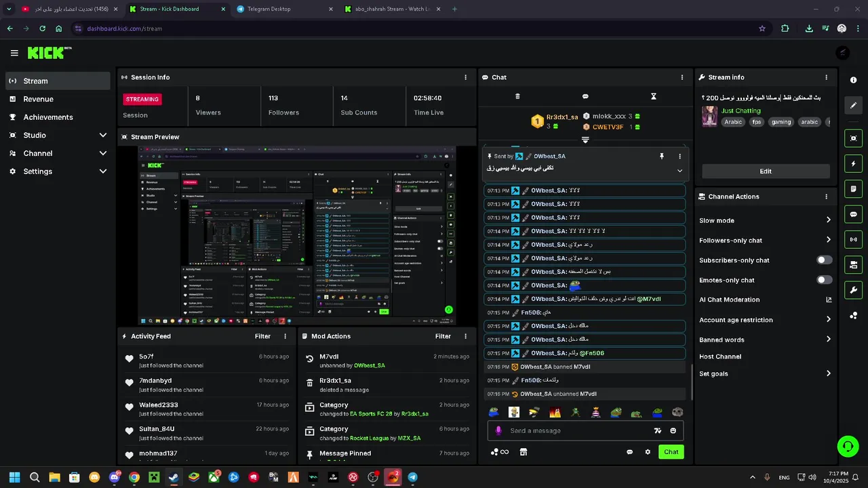Open Stream info three-dot menu
This screenshot has height=488, width=868.
[826, 77]
